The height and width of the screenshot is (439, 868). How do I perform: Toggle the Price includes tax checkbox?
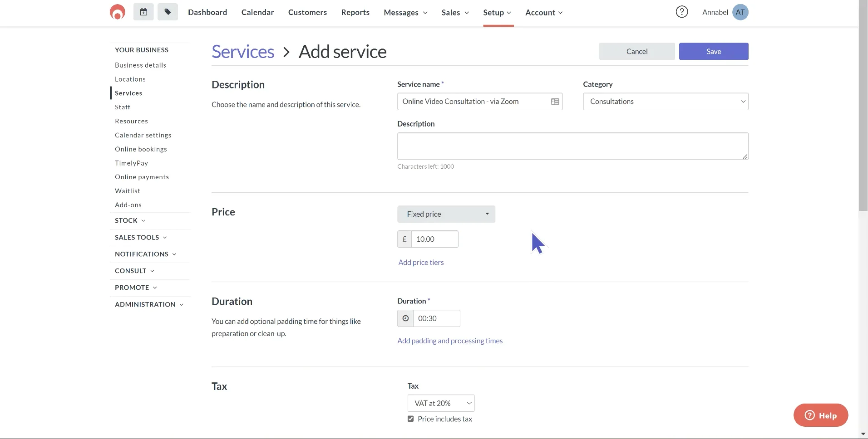click(x=411, y=419)
